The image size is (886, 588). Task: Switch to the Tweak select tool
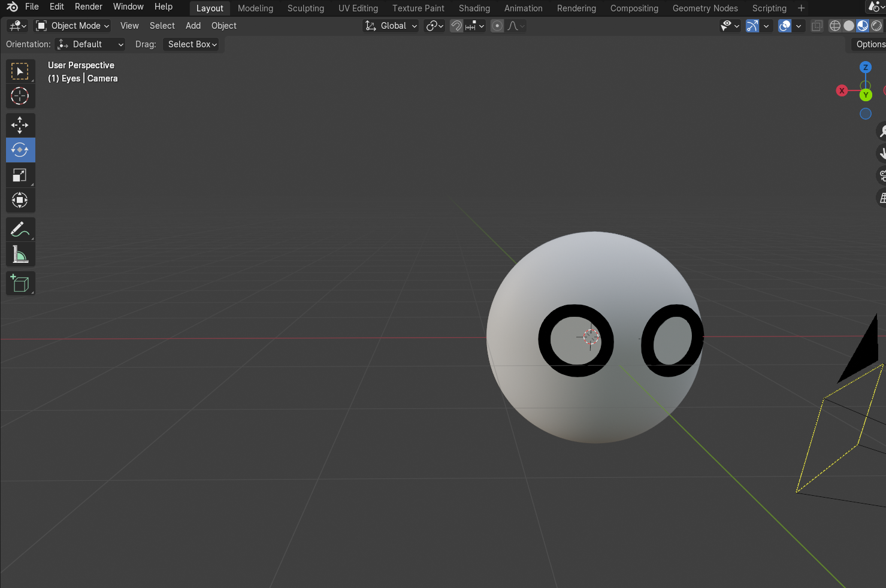[20, 71]
